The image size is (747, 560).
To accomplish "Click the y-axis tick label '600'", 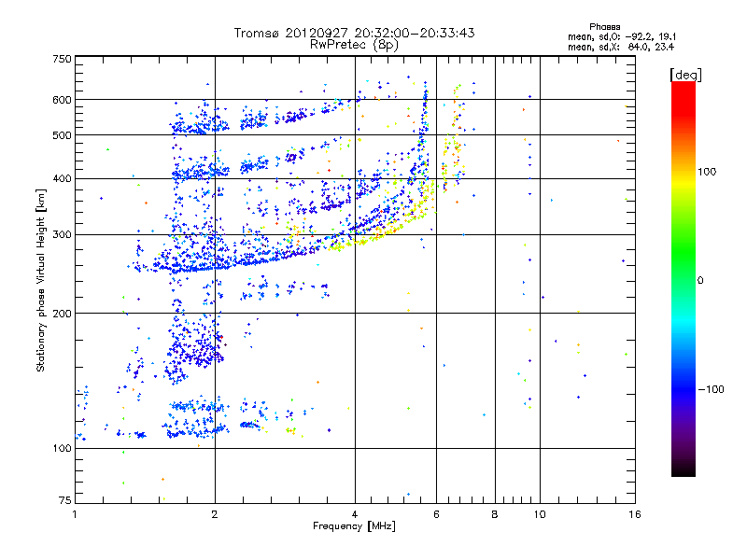I will [x=62, y=100].
